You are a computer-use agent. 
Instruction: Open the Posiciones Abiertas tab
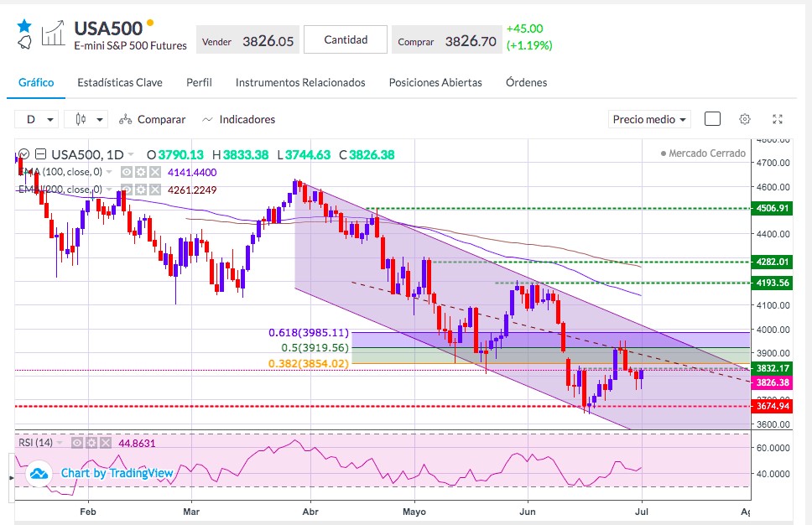pyautogui.click(x=435, y=83)
